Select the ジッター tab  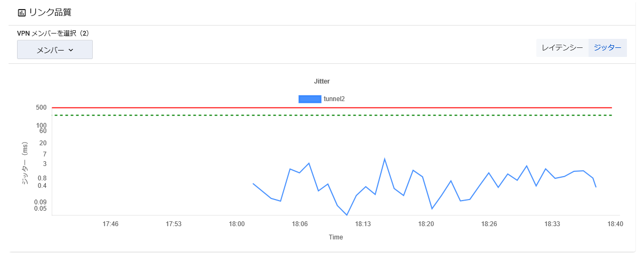pyautogui.click(x=608, y=48)
